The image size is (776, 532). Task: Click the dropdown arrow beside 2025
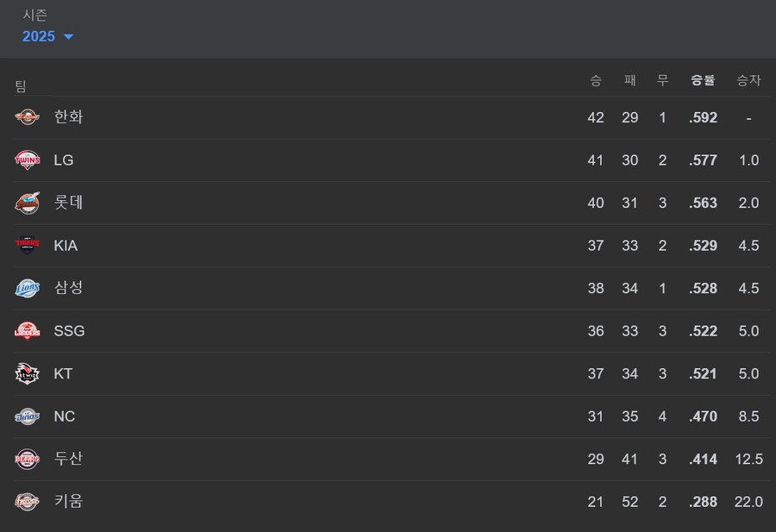(69, 36)
